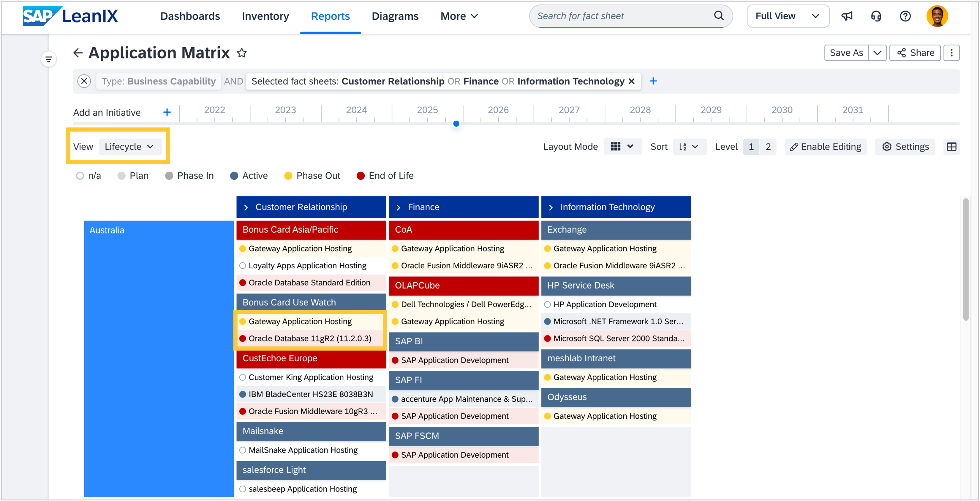Image resolution: width=980 pixels, height=501 pixels.
Task: Select Level 2 toggle
Action: point(768,146)
